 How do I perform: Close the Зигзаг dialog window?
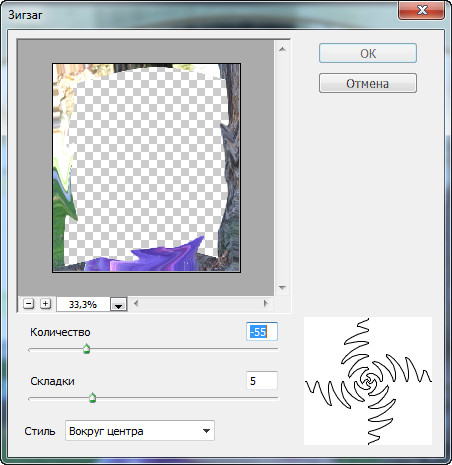pos(422,11)
